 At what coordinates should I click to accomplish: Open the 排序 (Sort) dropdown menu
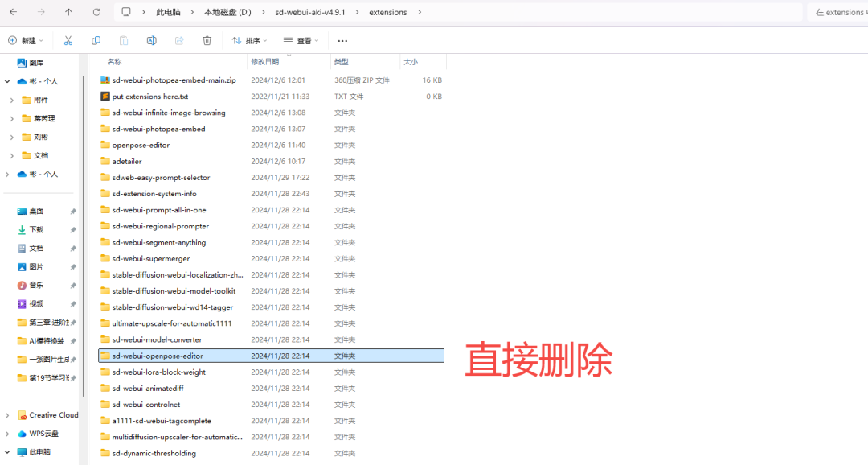[x=249, y=40]
